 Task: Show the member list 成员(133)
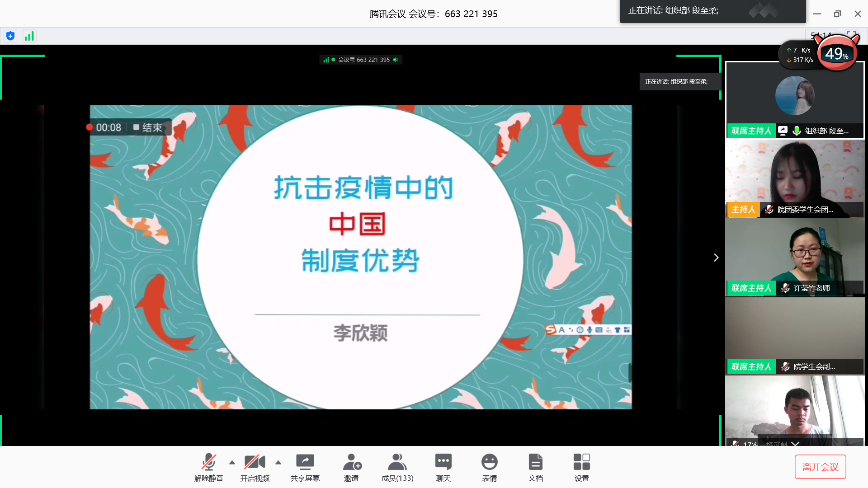[397, 467]
